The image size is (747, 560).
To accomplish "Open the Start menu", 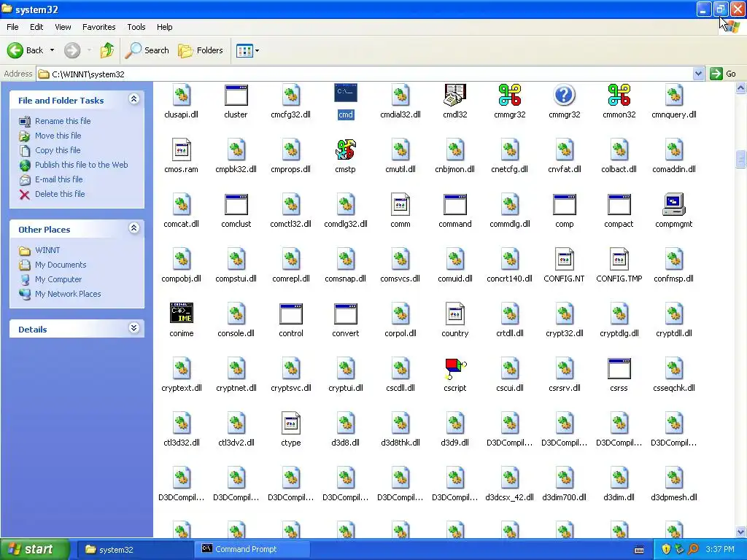I will (35, 549).
